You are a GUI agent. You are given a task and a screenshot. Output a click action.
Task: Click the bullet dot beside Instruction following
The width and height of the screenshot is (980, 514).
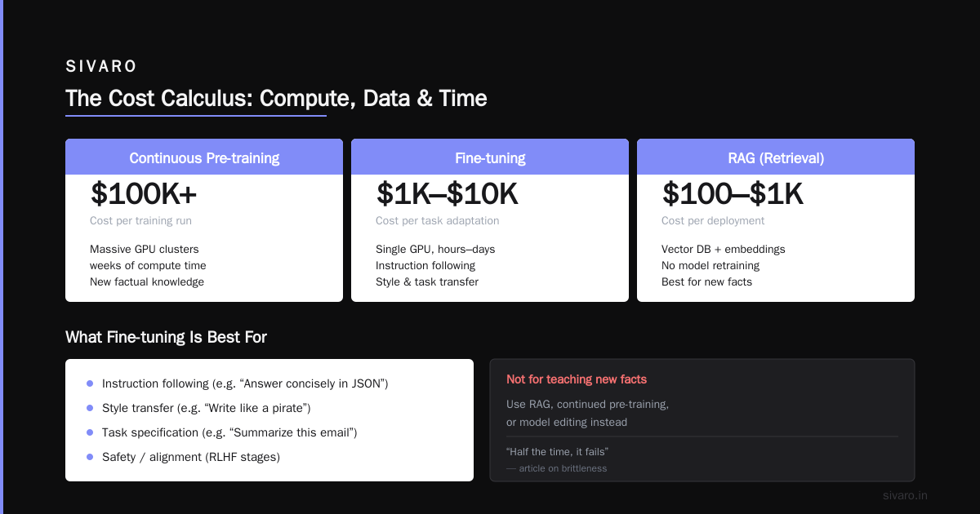coord(90,383)
